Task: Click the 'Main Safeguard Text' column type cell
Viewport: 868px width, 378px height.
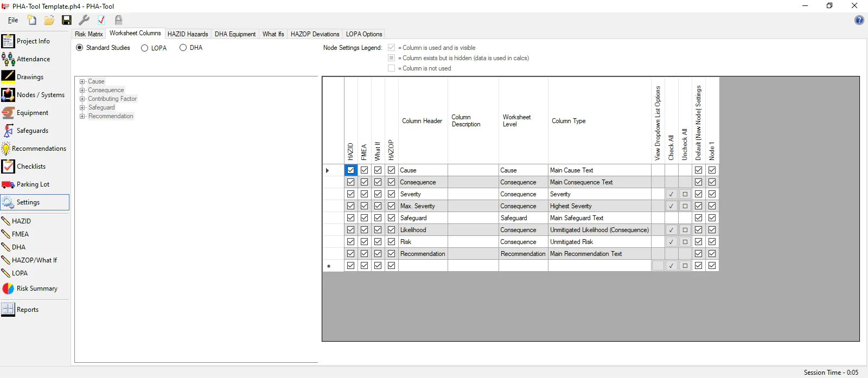Action: click(599, 218)
